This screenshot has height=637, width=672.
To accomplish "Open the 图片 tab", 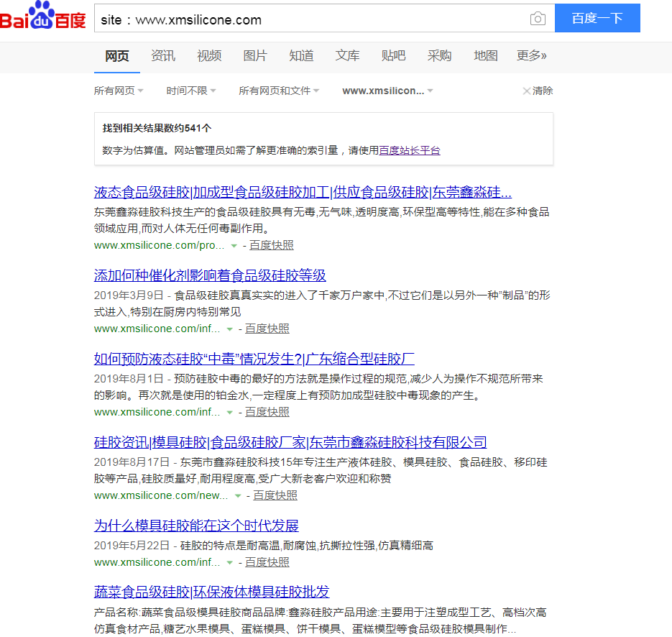I will point(255,56).
